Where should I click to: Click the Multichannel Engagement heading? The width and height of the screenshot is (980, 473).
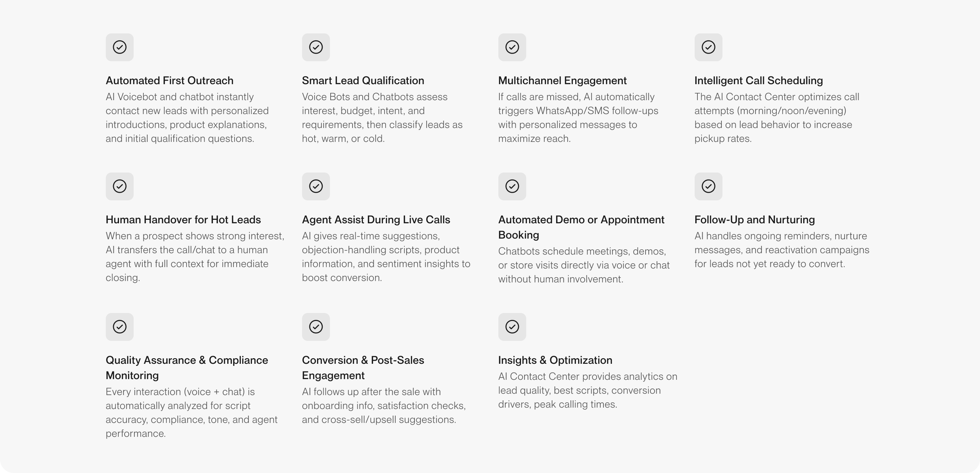coord(562,81)
